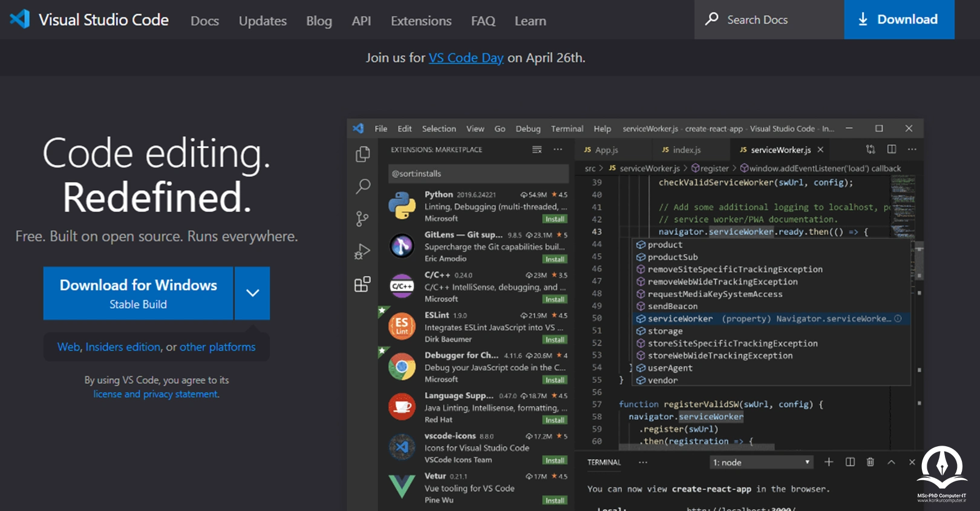
Task: Follow the VS Code Day link
Action: click(466, 58)
